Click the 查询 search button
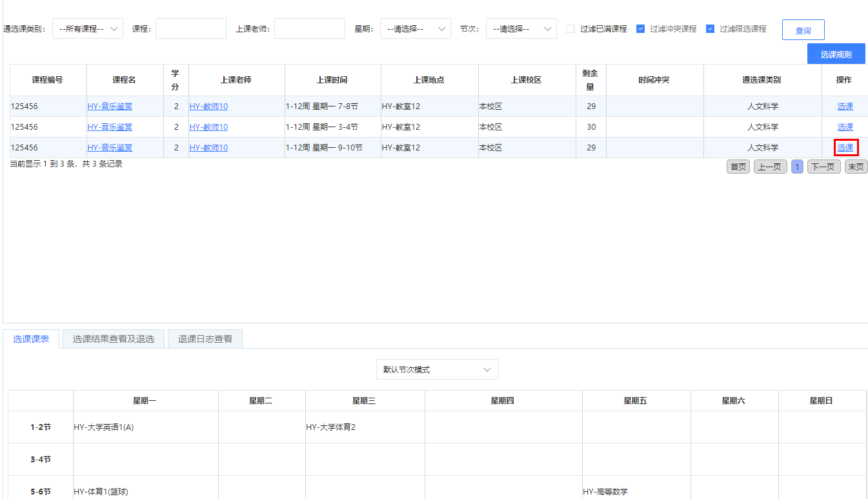This screenshot has width=868, height=499. 803,30
